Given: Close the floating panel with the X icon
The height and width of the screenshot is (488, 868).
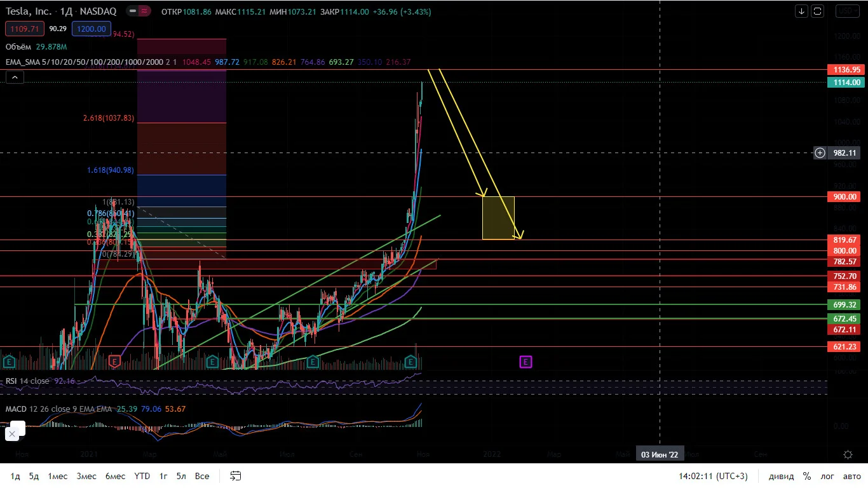Looking at the screenshot, I should pos(11,435).
